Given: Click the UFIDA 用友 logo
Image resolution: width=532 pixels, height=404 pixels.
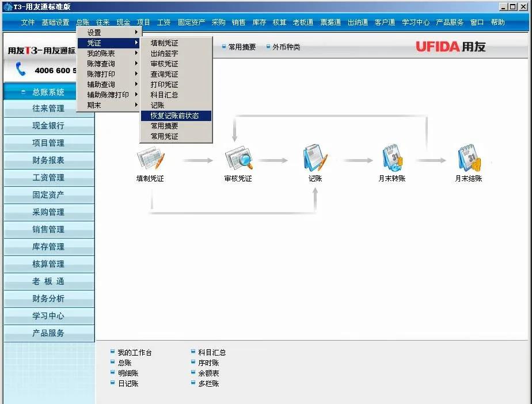Looking at the screenshot, I should 451,47.
